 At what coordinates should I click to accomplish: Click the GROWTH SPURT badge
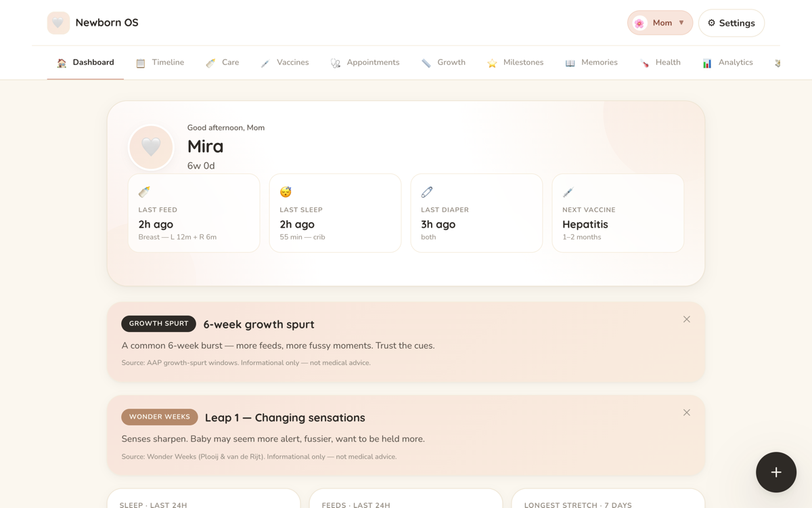159,324
